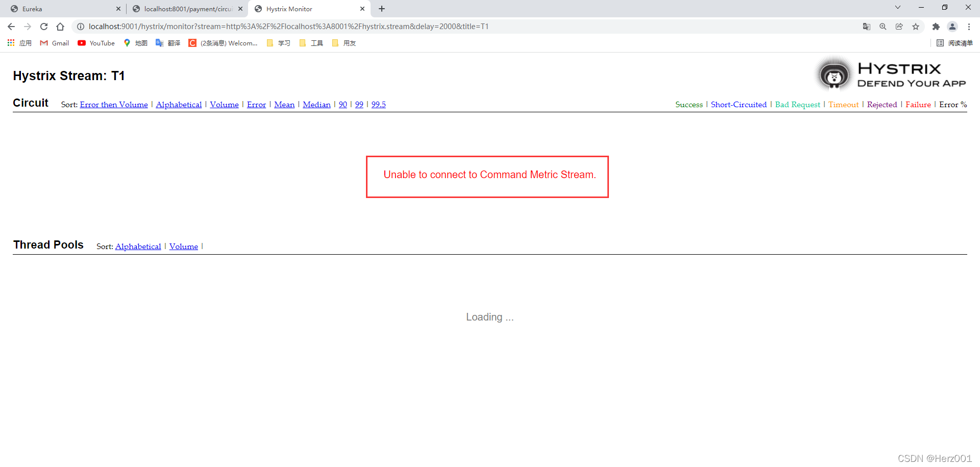Close the localhost:8001 payment tab
This screenshot has width=980, height=467.
(240, 9)
